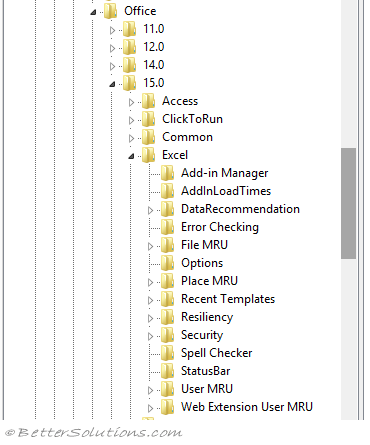Collapse the 15.0 registry key
The width and height of the screenshot is (370, 445).
pos(112,84)
